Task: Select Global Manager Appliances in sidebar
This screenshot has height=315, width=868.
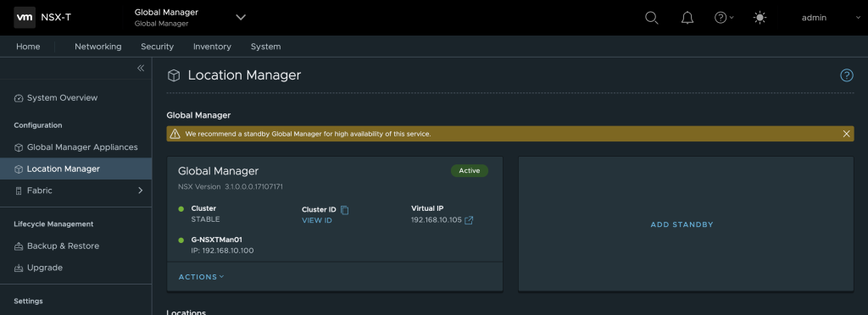Action: [75, 147]
